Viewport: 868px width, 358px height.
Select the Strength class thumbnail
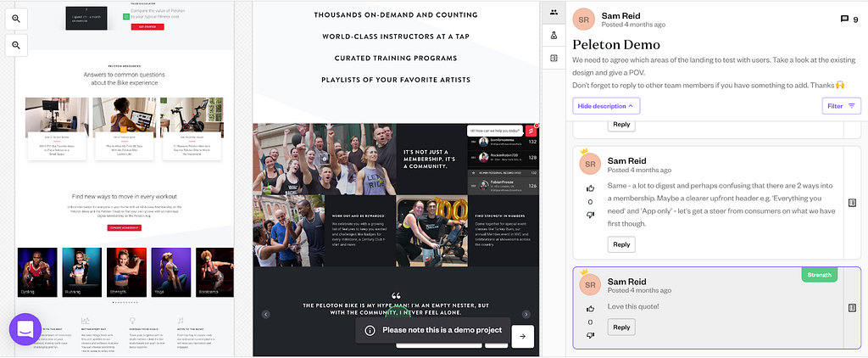coord(126,272)
